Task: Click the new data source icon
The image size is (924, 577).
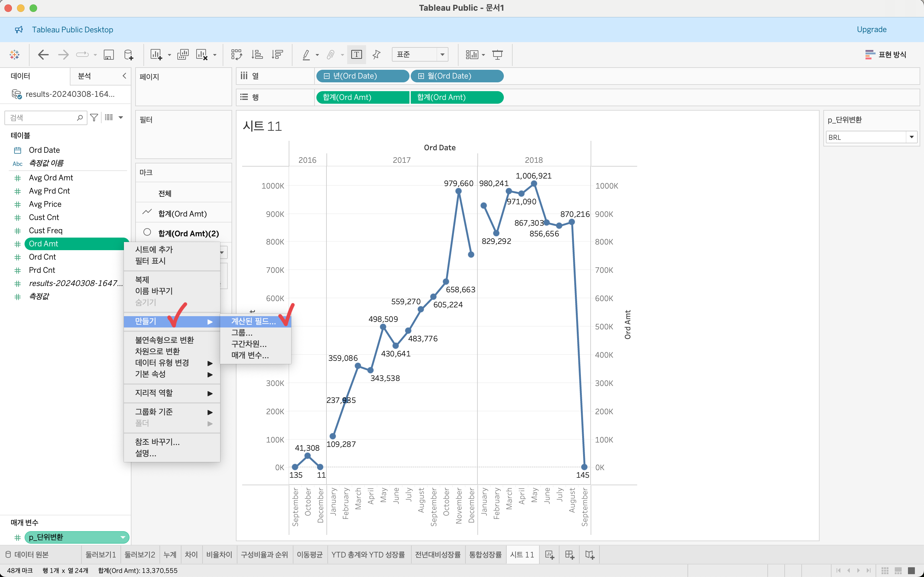Action: pos(129,55)
